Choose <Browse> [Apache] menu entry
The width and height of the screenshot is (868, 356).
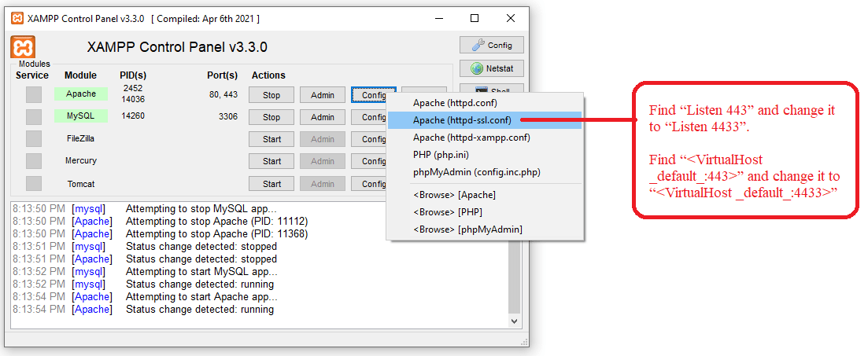485,195
